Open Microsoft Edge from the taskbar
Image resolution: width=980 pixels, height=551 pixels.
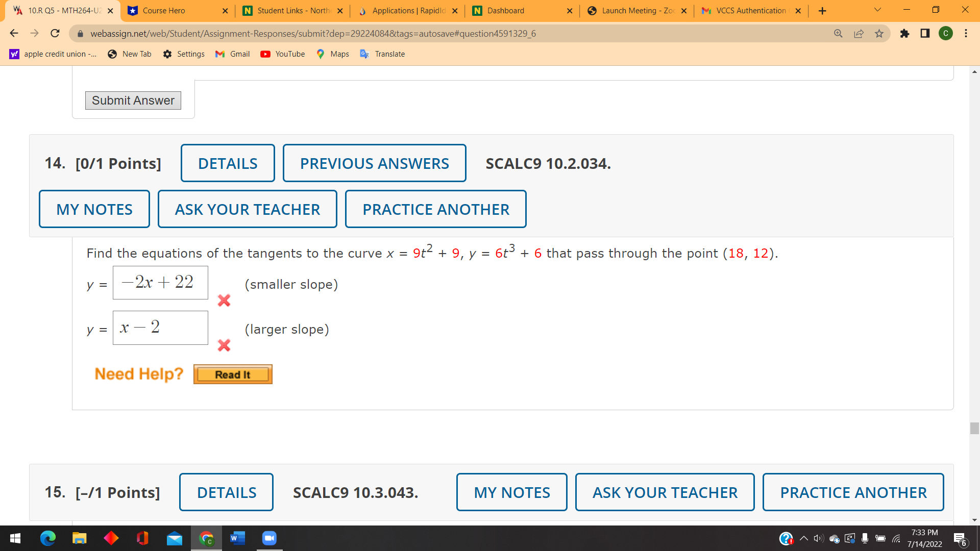pos(48,538)
